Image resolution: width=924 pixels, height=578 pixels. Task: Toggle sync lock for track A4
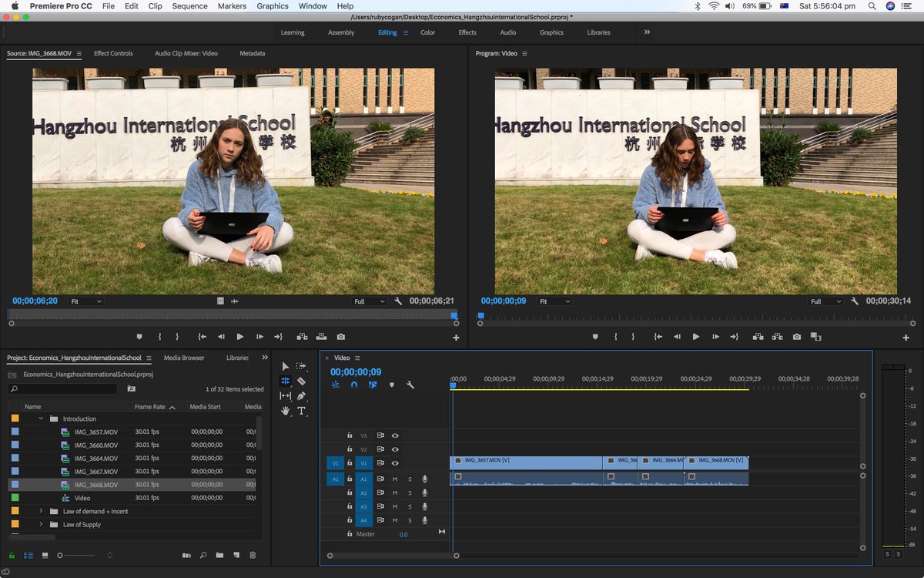[x=380, y=520]
